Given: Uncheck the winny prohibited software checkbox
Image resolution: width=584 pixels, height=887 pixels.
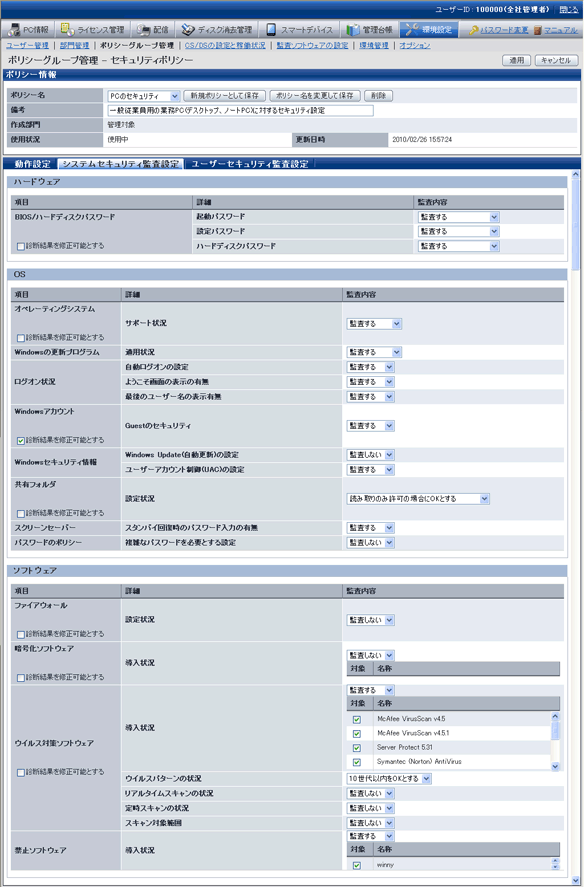Looking at the screenshot, I should [x=357, y=866].
